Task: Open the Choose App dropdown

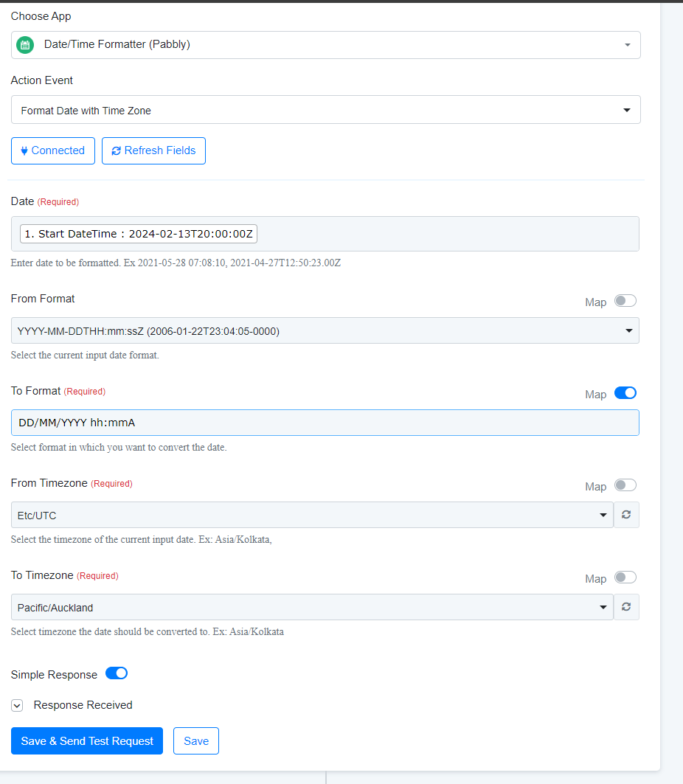Action: coord(325,45)
